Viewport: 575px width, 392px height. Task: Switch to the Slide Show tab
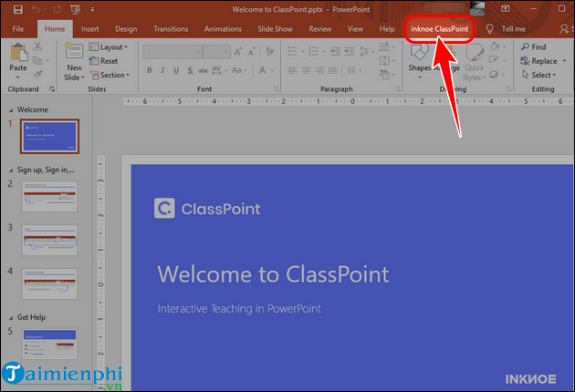click(275, 29)
